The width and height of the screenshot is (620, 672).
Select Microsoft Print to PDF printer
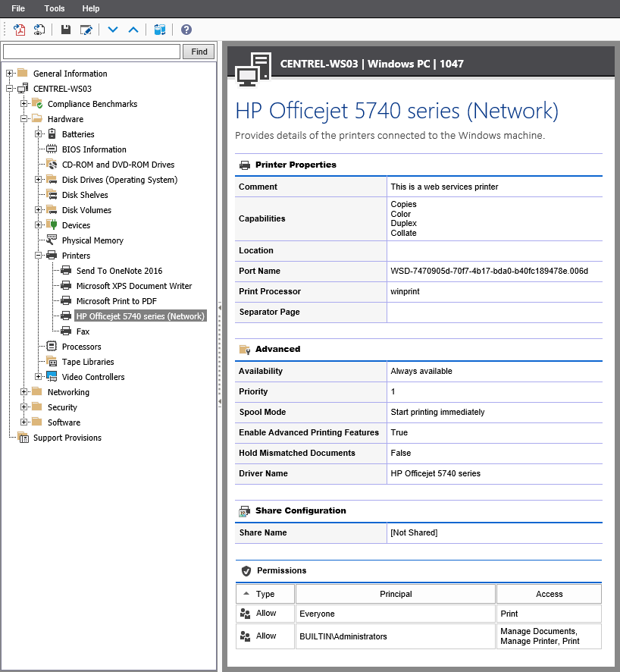pos(117,301)
